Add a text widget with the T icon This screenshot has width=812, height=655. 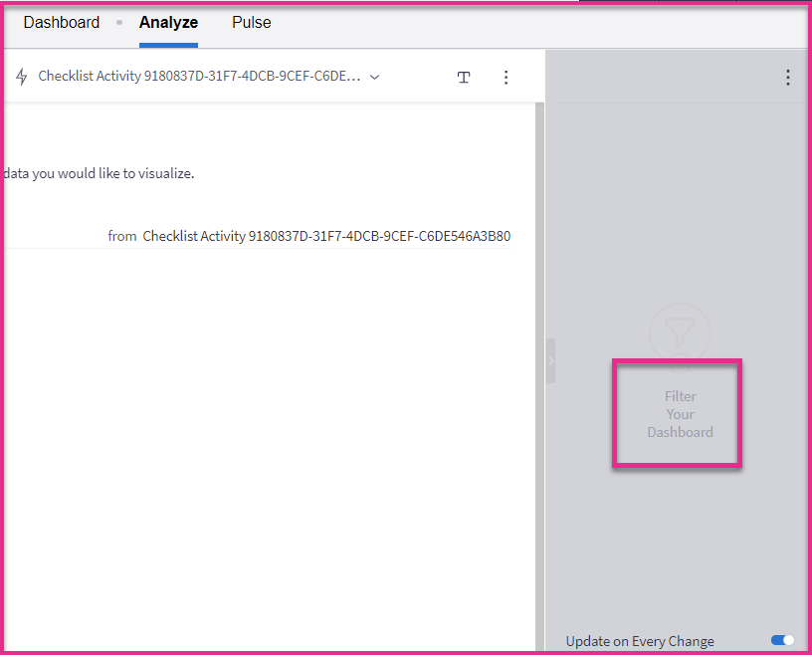click(464, 78)
